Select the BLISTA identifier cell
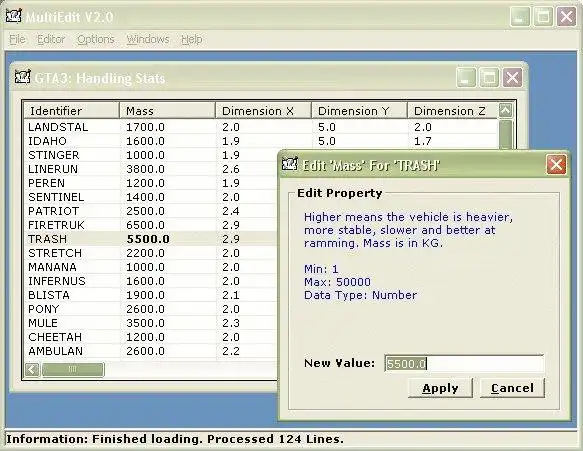583x451 pixels. pyautogui.click(x=49, y=295)
